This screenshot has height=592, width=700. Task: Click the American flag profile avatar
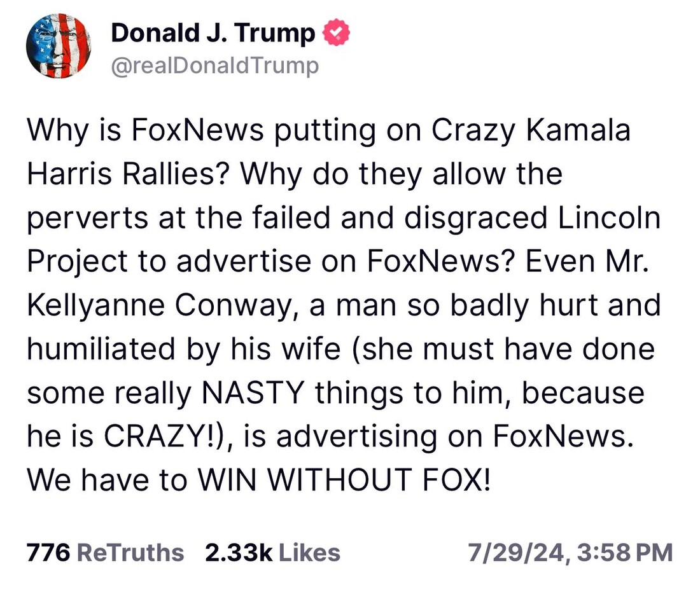tap(59, 45)
